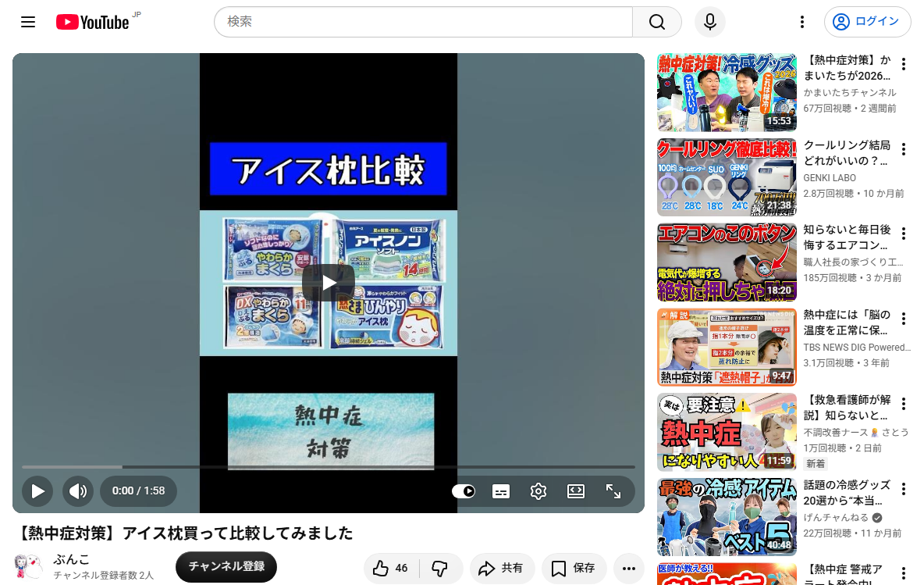The width and height of the screenshot is (924, 585).
Task: Click the ログイン sign-in button
Action: pyautogui.click(x=868, y=22)
